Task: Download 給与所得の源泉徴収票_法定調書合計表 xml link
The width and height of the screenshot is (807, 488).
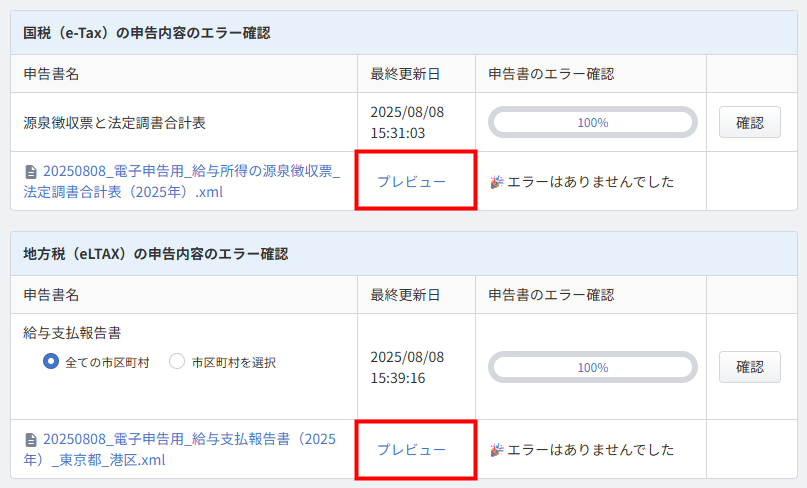Action: (x=182, y=182)
